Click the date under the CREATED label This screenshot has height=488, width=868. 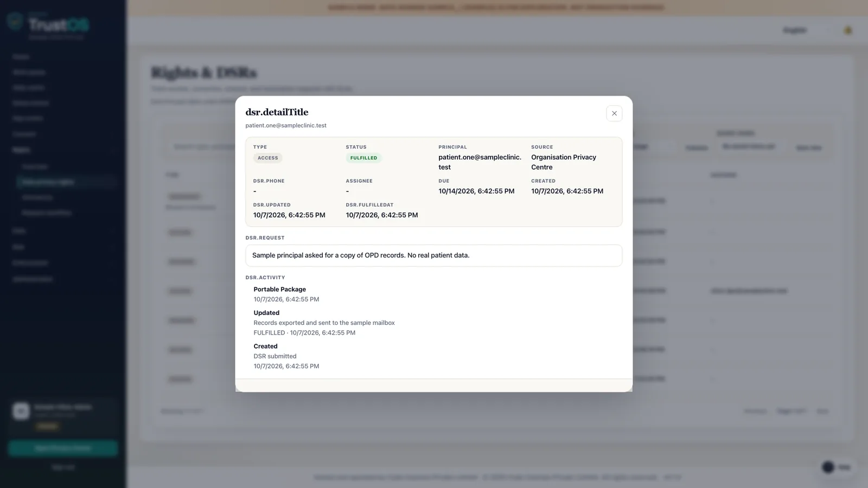coord(567,191)
